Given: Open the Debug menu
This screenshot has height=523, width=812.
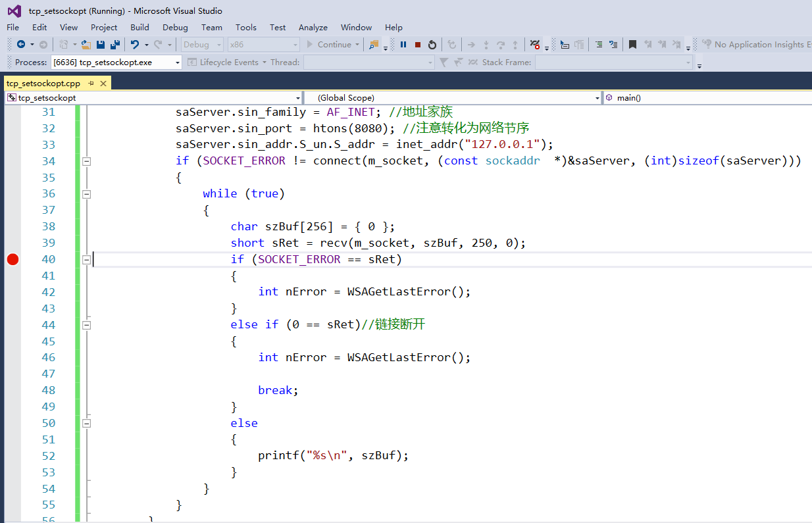Looking at the screenshot, I should [175, 27].
